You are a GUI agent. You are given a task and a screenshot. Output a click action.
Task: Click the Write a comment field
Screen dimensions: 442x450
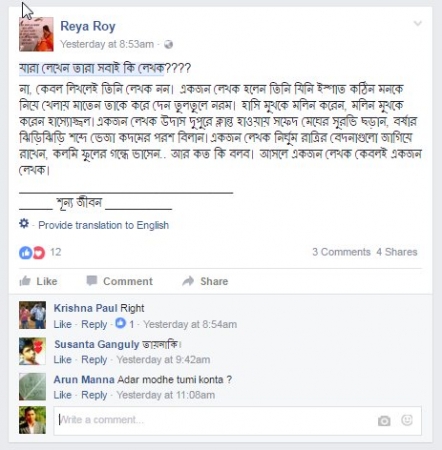tap(237, 421)
